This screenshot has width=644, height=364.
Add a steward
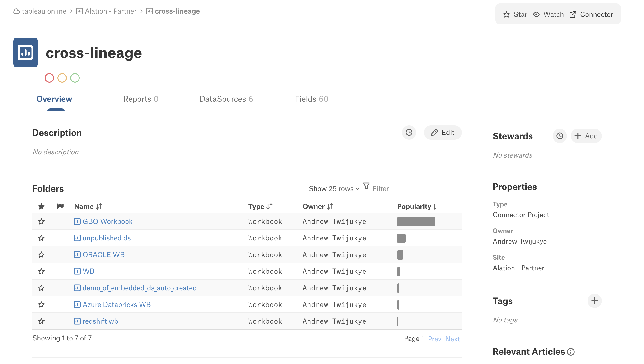586,136
